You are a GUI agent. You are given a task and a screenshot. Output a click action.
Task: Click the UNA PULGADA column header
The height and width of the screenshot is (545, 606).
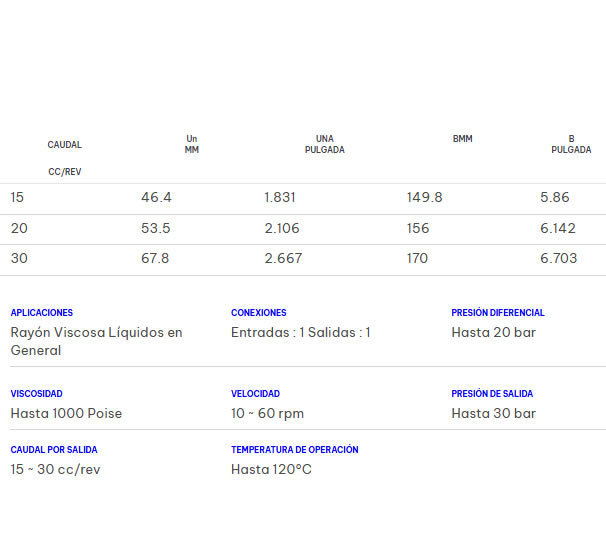(x=324, y=144)
